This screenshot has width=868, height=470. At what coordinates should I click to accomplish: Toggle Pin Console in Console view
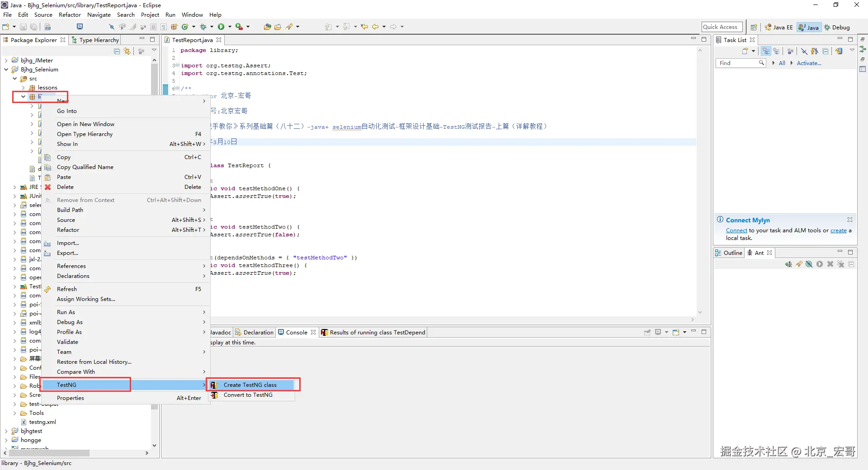[x=647, y=332]
